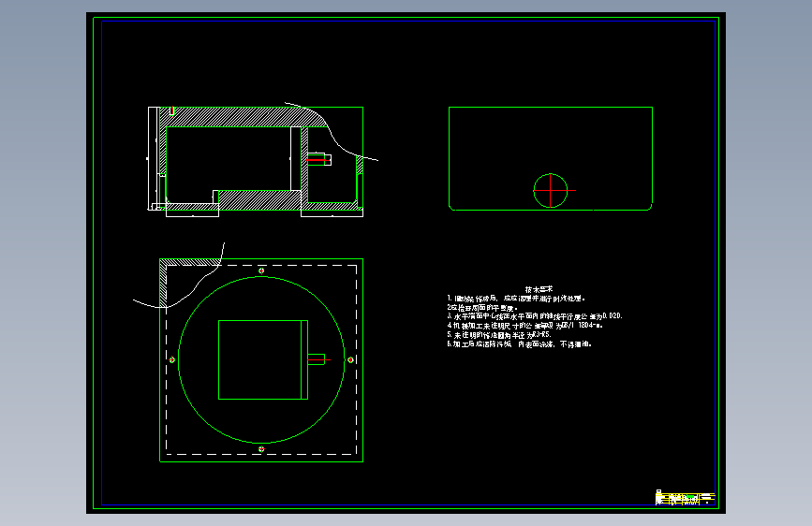Select note line 3 ending in 0.020

coord(535,316)
